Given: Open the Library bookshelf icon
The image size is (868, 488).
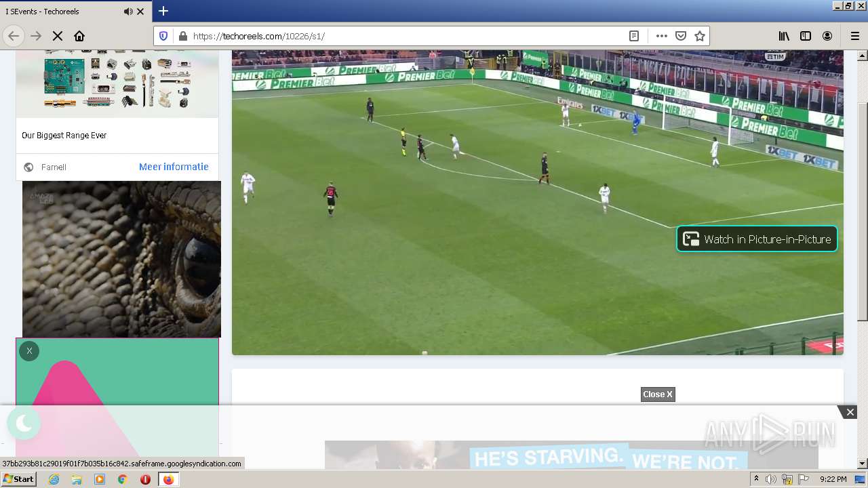Looking at the screenshot, I should coord(784,36).
